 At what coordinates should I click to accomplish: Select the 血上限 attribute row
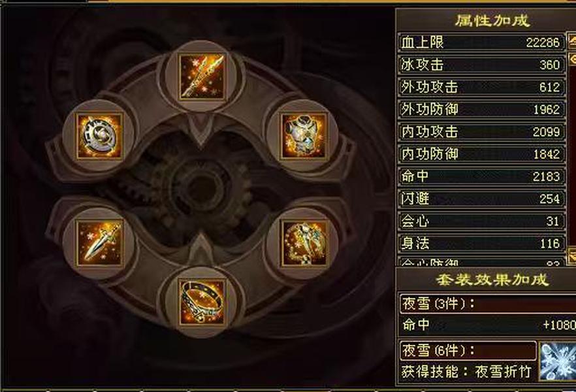pos(481,42)
